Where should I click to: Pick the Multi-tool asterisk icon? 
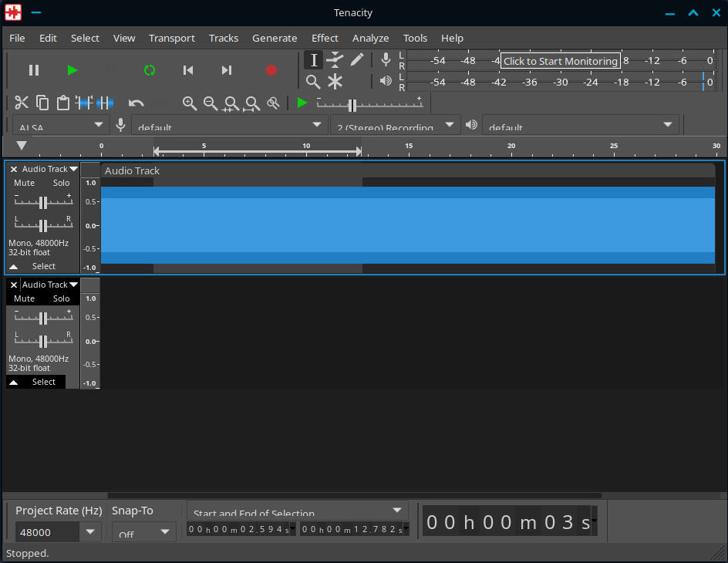click(x=335, y=81)
